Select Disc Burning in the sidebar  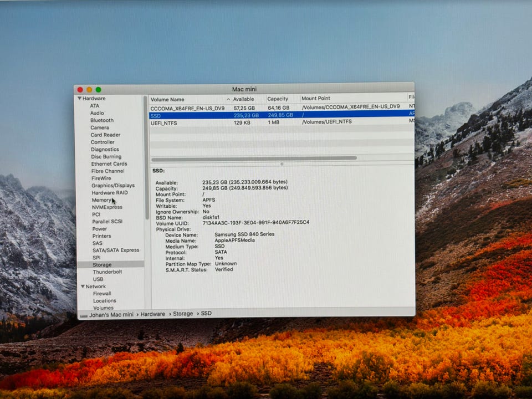[x=106, y=157]
